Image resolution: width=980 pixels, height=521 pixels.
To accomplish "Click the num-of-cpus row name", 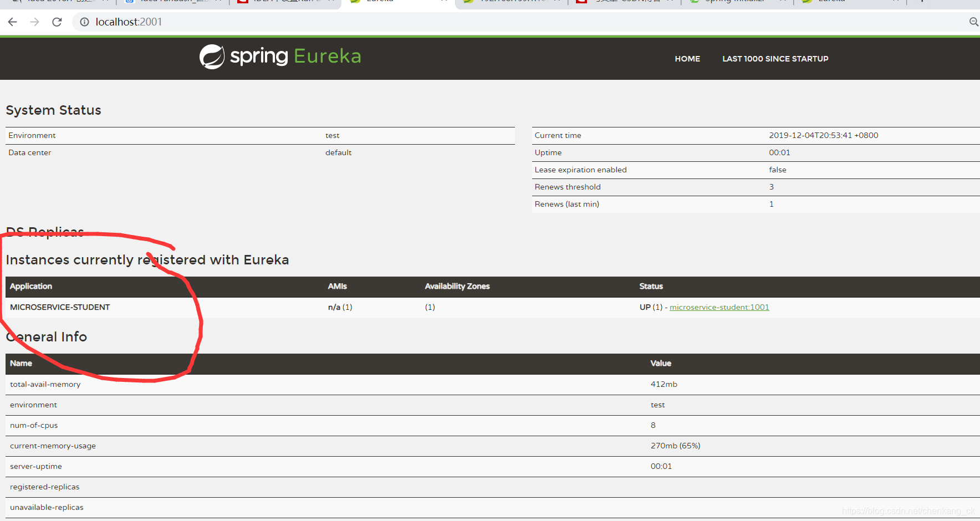I will (34, 425).
